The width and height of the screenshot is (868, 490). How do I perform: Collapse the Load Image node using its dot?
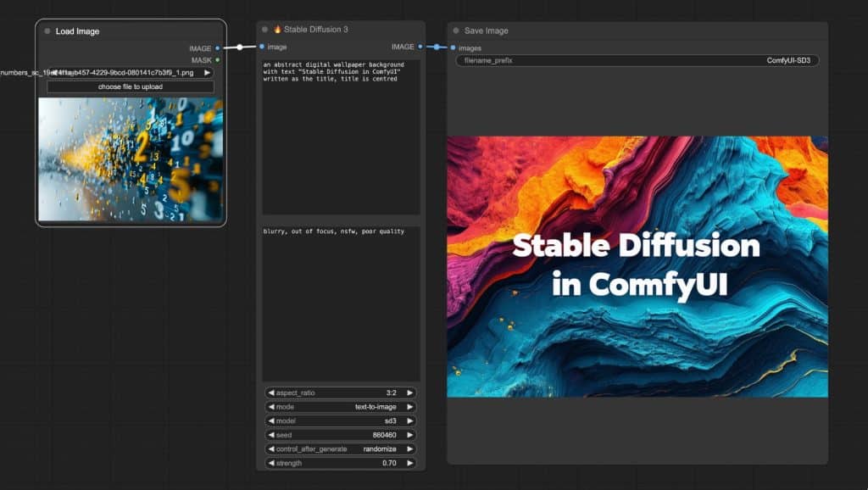point(47,31)
